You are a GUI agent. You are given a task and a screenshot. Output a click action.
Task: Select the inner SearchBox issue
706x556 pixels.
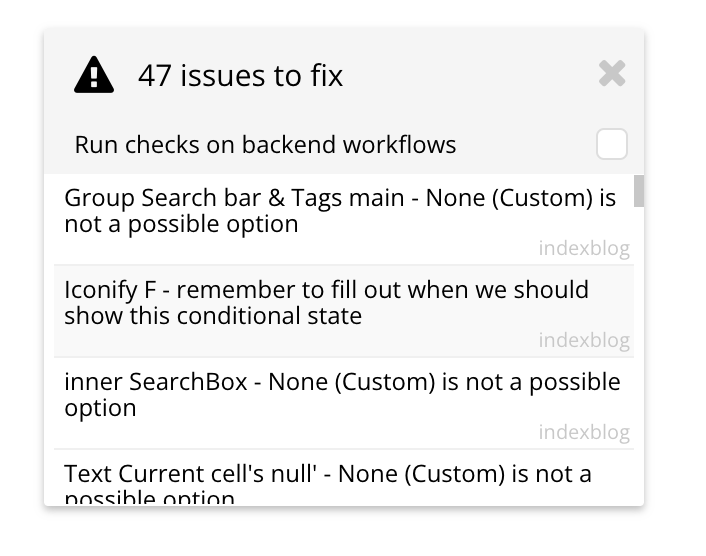tap(344, 403)
